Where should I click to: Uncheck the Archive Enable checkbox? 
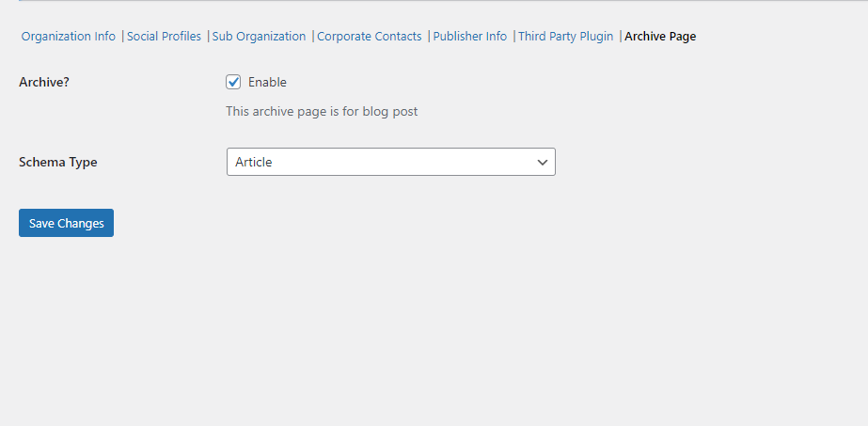[234, 82]
